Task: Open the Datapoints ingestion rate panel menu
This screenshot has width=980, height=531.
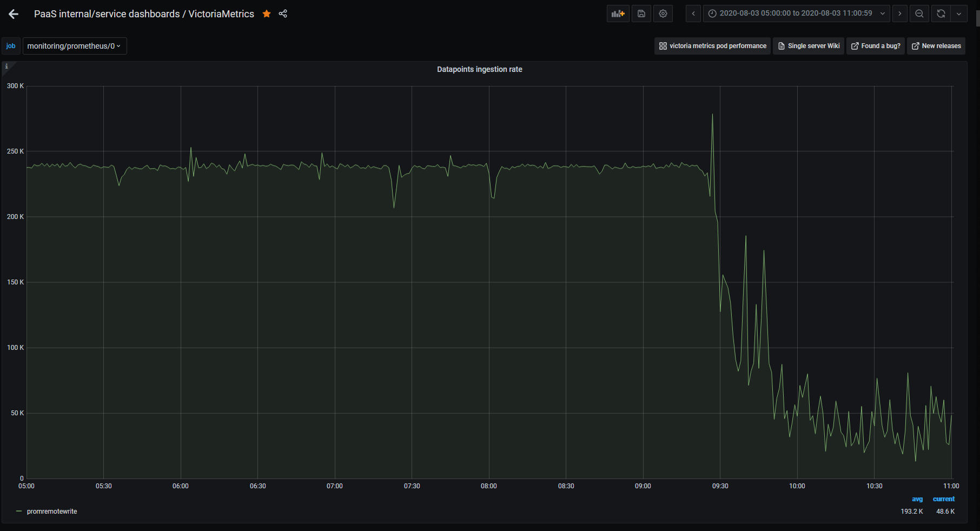Action: (x=480, y=69)
